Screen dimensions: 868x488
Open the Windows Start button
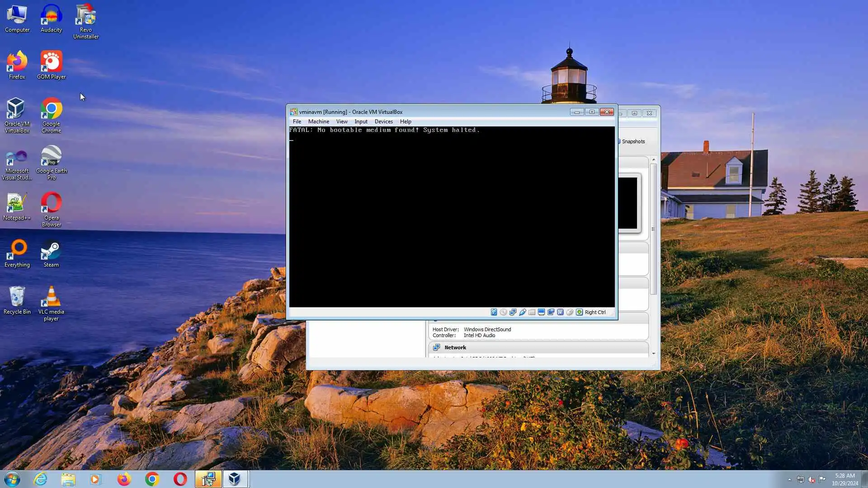[12, 479]
